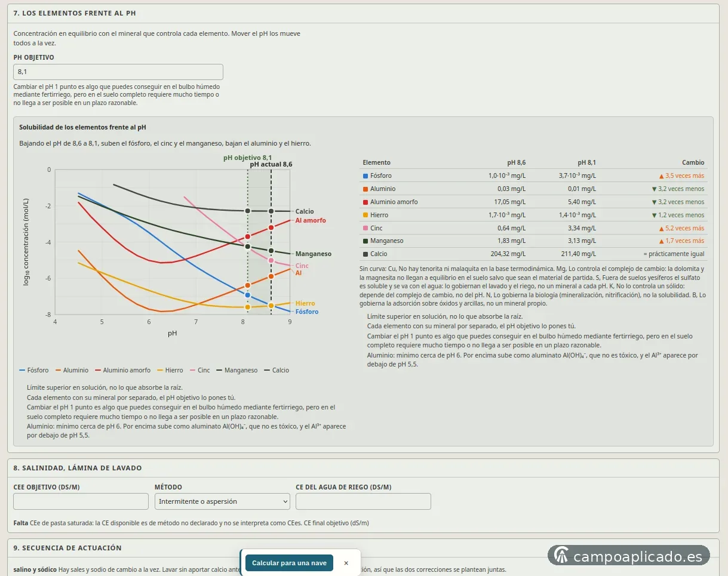Click the red Aluminio amorfo table swatch
728x576 pixels.
[x=365, y=202]
